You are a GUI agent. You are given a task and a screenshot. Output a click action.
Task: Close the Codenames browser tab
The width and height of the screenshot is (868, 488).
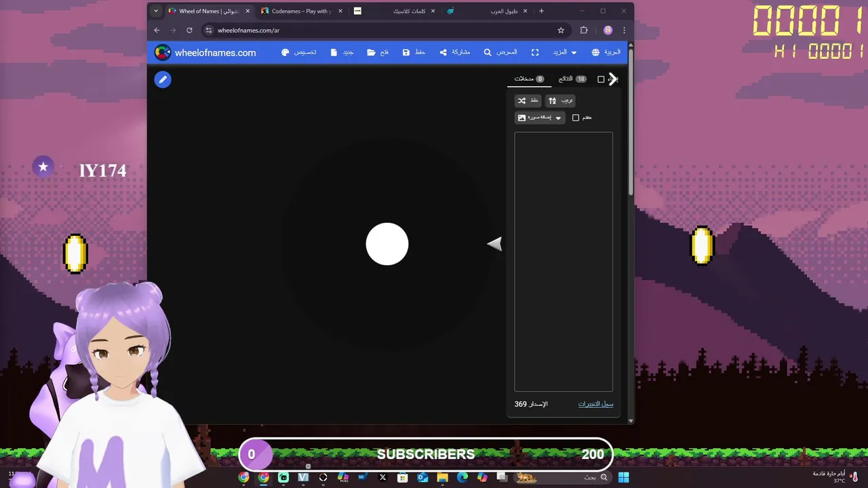340,11
